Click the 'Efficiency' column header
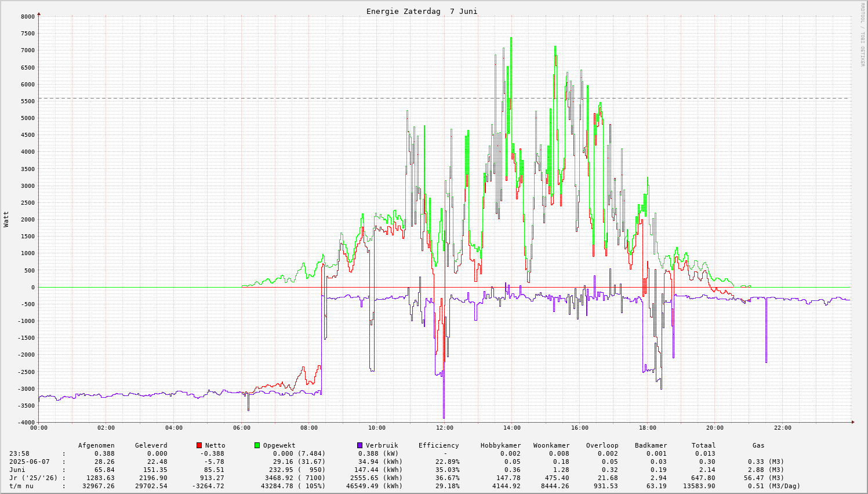The height and width of the screenshot is (494, 868). click(x=438, y=445)
